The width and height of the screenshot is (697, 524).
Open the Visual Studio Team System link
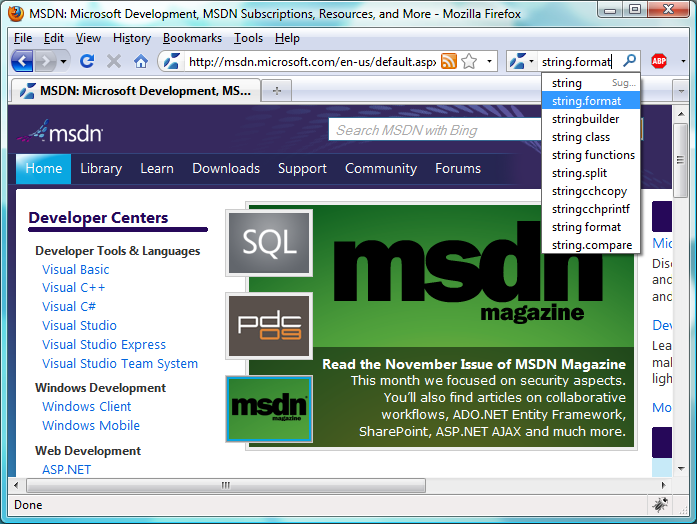click(x=120, y=364)
